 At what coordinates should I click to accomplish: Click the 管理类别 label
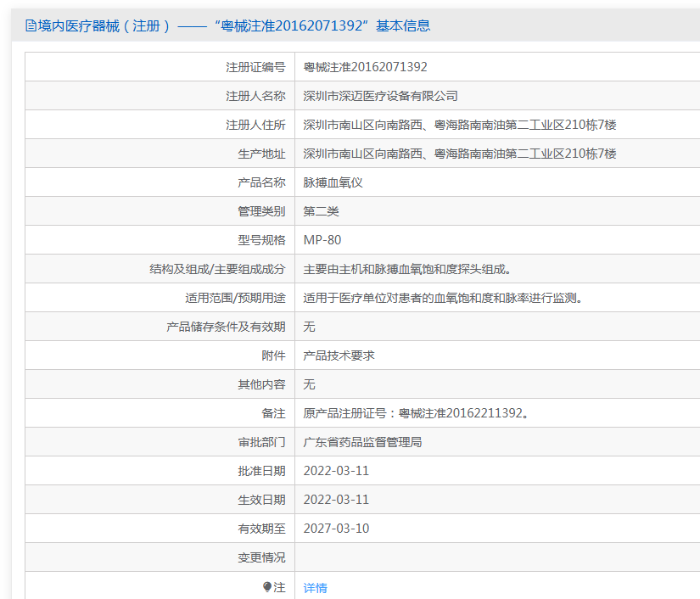pyautogui.click(x=261, y=211)
